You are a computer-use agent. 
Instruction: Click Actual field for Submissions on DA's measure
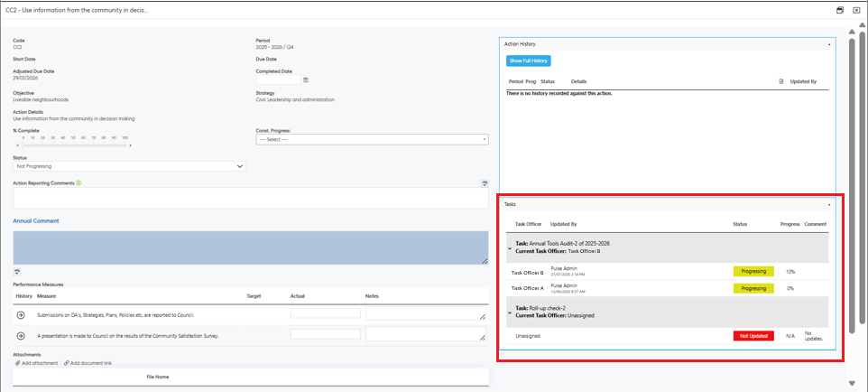[326, 313]
